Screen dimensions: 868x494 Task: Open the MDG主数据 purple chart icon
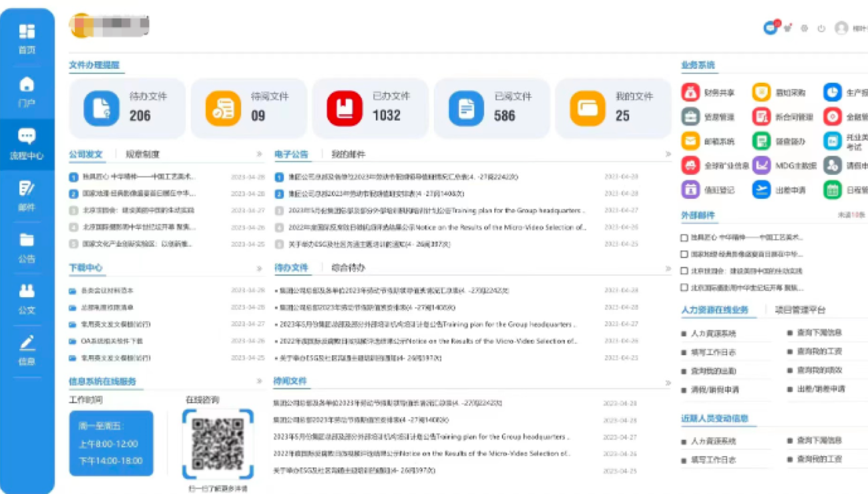761,165
